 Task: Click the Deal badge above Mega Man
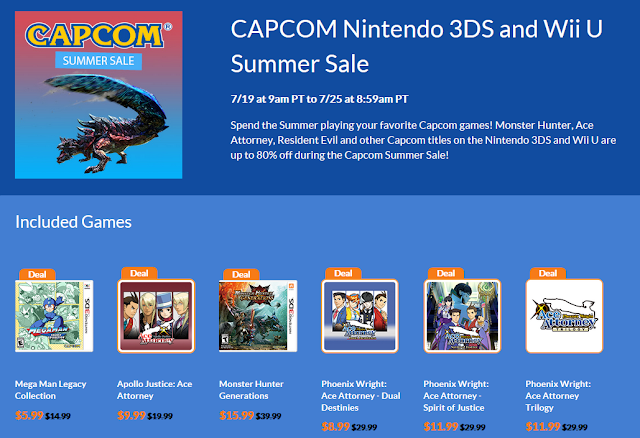(37, 274)
